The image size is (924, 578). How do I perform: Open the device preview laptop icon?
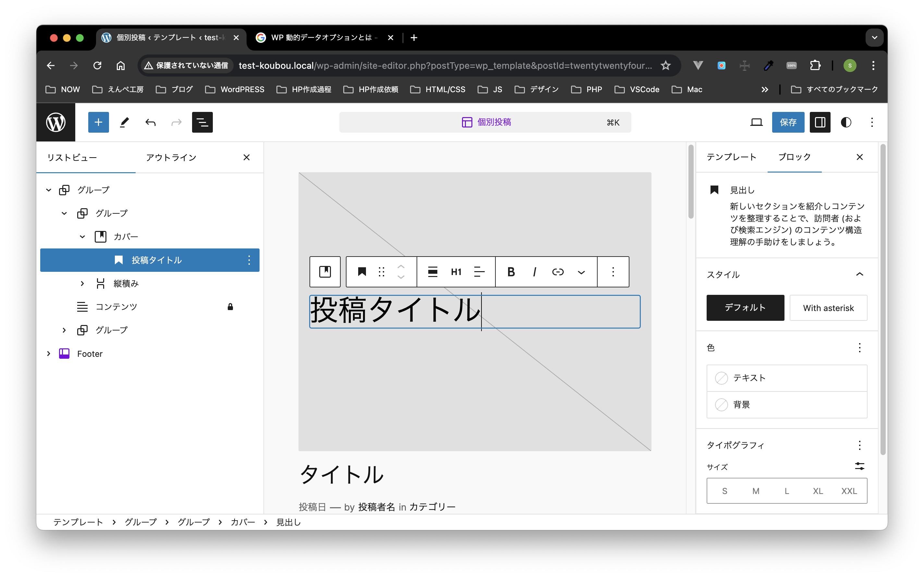coord(756,122)
